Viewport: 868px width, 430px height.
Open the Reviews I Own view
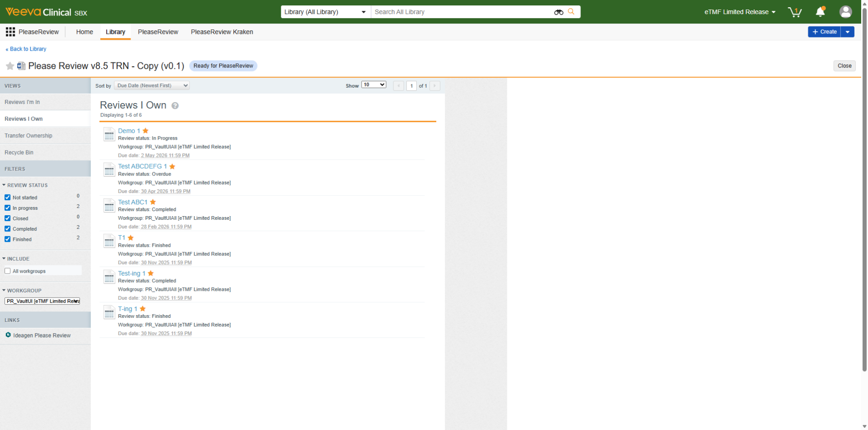coord(45,119)
